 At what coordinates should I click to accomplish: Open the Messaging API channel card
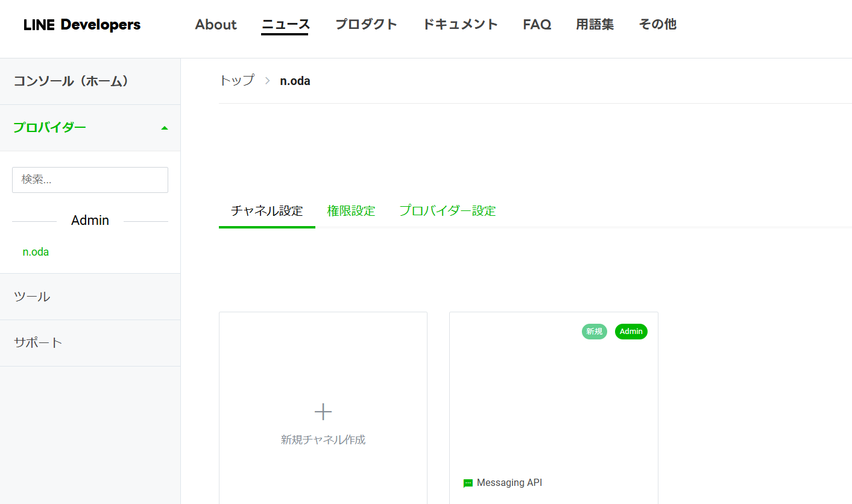click(x=554, y=408)
